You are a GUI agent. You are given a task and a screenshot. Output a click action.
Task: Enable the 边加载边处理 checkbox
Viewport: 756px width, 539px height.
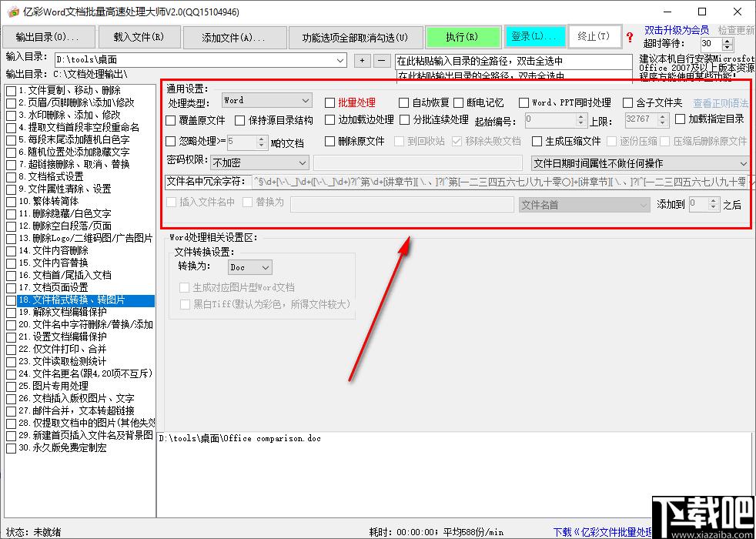(x=329, y=119)
